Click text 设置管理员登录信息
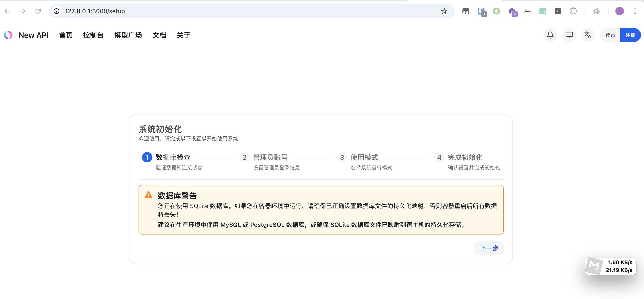The width and height of the screenshot is (644, 299). coord(276,168)
